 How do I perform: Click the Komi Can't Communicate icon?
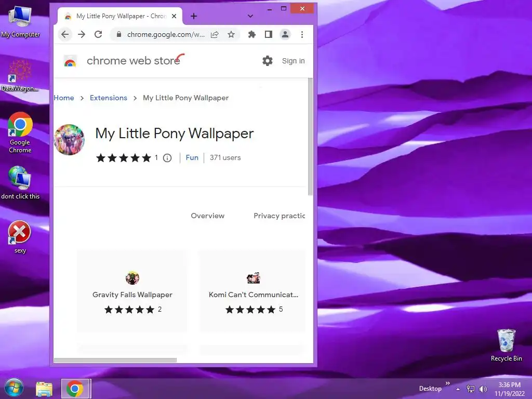(x=254, y=278)
